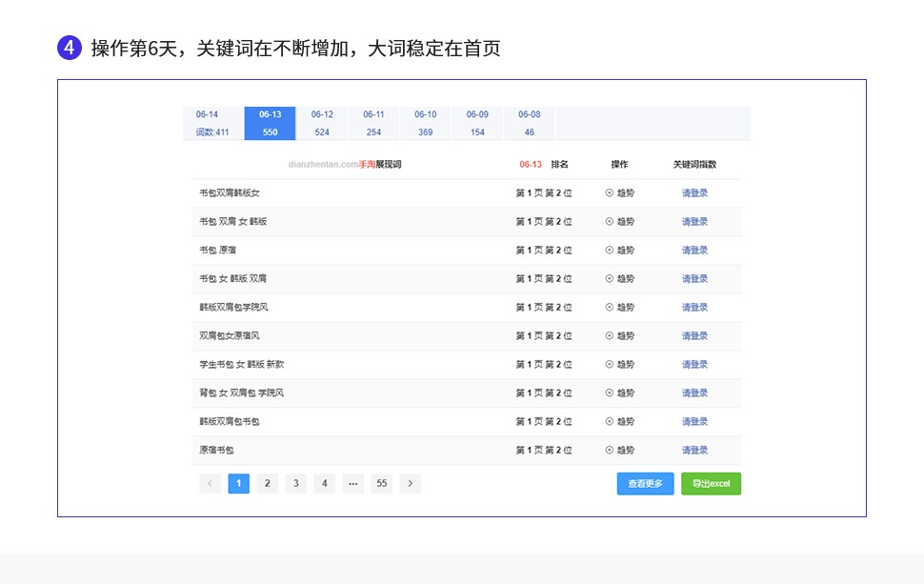This screenshot has width=924, height=584.
Task: Click 请登录 link in 背包 女 双肩包 学院风 row
Action: click(694, 393)
